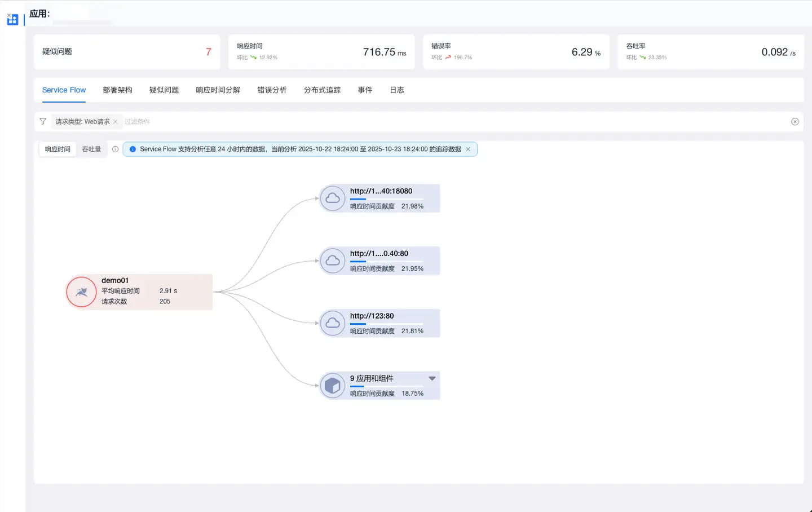Click the demo01 application node icon
Screen dimensions: 812x512
coord(82,292)
